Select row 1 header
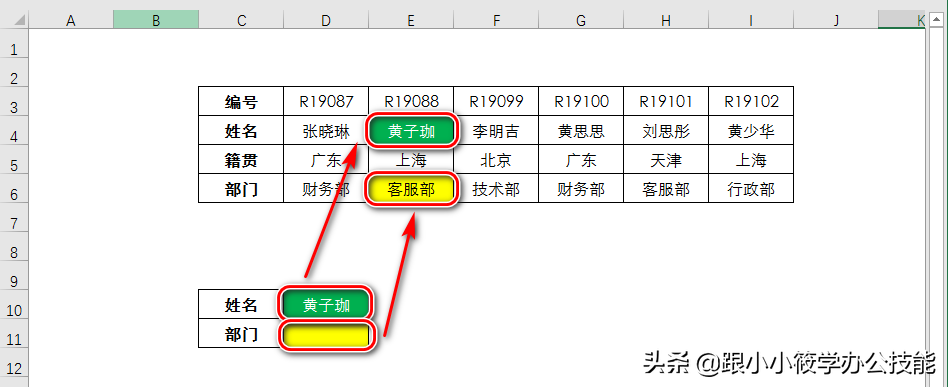 pyautogui.click(x=14, y=44)
